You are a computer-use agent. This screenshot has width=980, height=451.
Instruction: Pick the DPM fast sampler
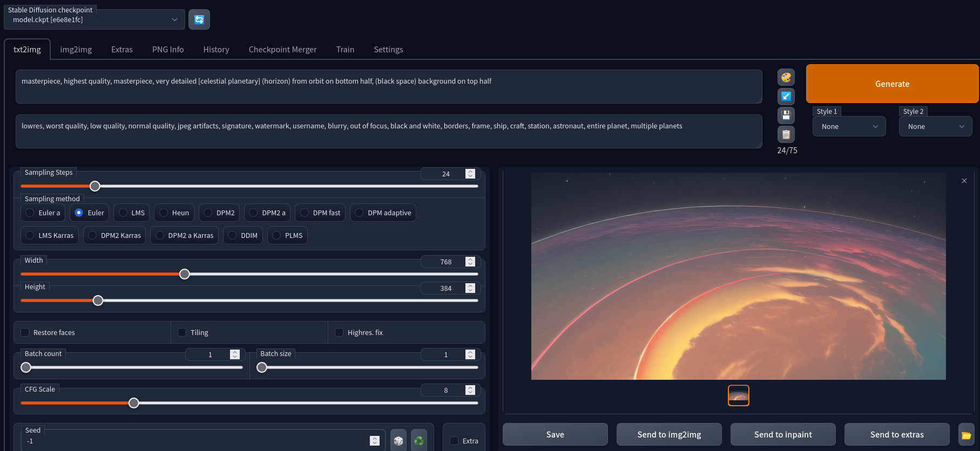(x=320, y=213)
